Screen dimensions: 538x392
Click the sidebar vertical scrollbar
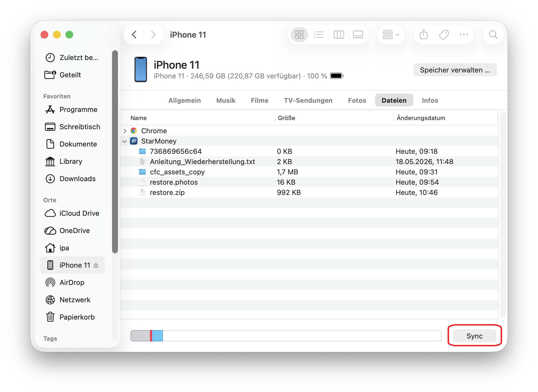tap(115, 152)
